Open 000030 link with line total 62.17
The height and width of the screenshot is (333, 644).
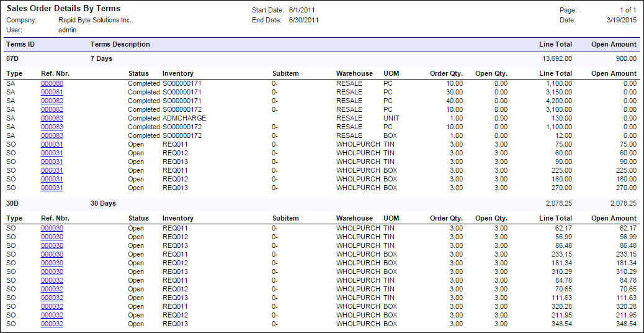52,228
